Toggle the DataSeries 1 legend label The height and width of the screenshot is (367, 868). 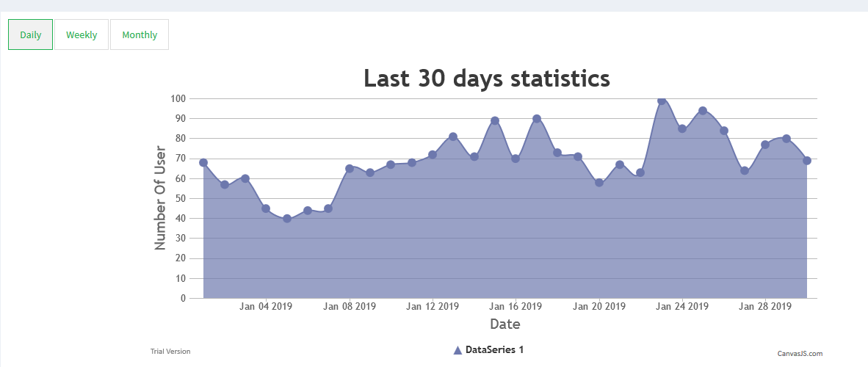pos(494,350)
